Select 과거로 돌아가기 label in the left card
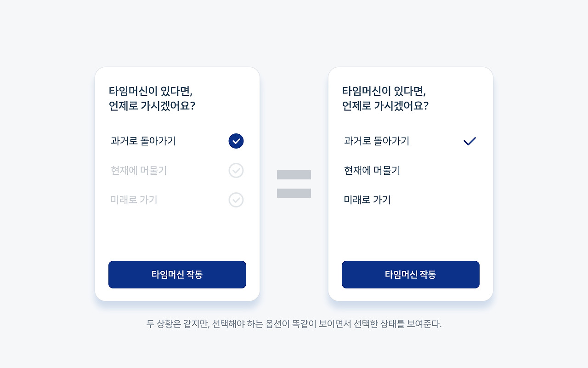 coord(143,141)
